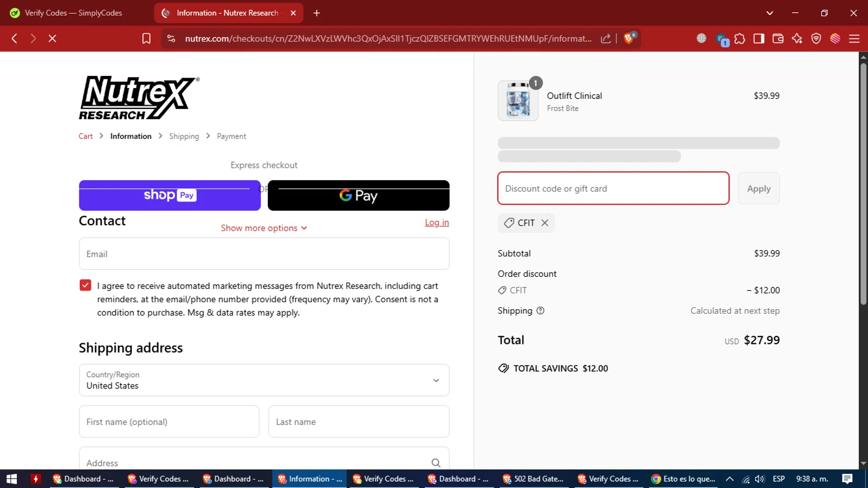This screenshot has height=488, width=868.
Task: Click the Apply discount button
Action: [759, 188]
